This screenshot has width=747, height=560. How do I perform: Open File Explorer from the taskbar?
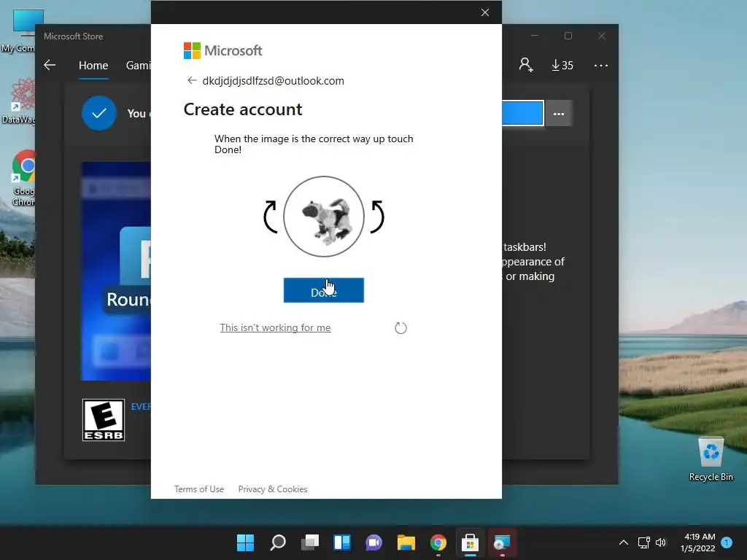[406, 542]
